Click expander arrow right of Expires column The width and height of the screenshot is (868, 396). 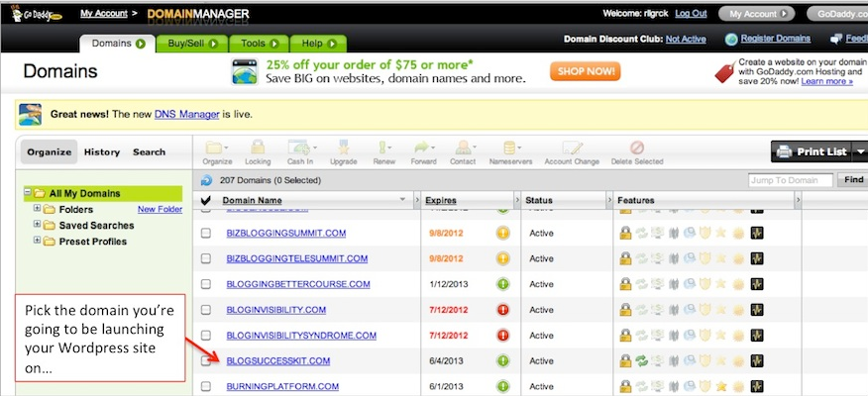click(517, 200)
